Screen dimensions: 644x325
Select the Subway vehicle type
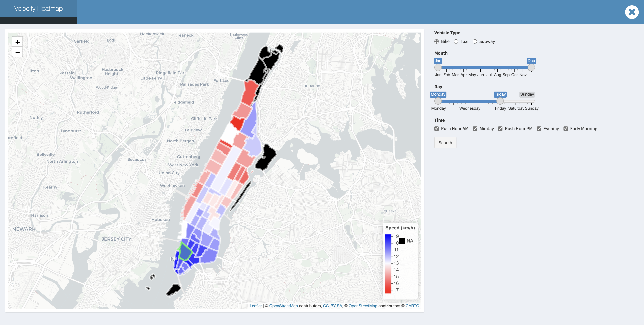click(475, 41)
